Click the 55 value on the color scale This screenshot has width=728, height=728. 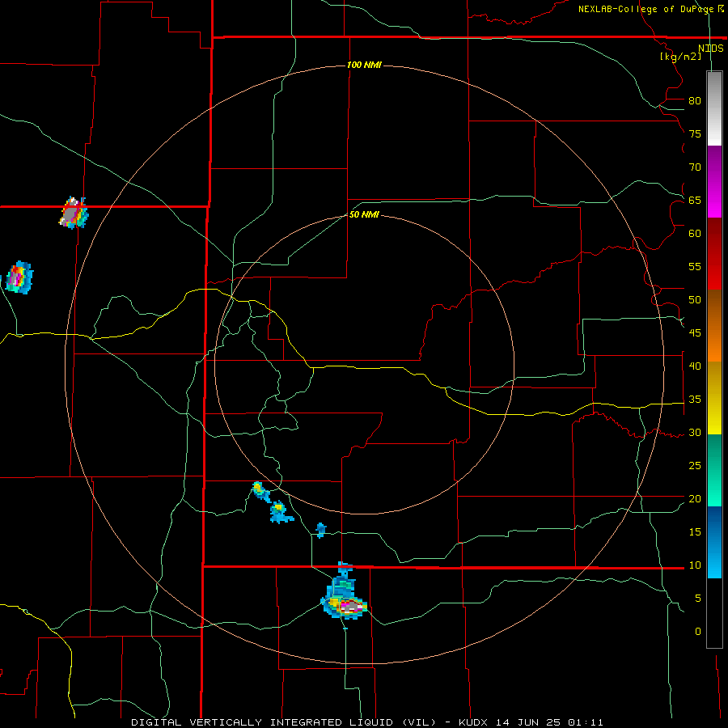(695, 266)
